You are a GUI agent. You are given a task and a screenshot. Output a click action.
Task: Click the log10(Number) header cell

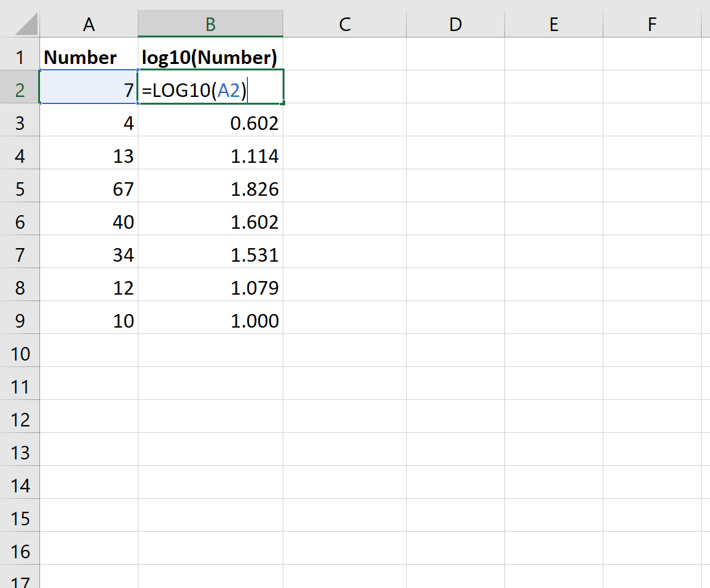211,57
